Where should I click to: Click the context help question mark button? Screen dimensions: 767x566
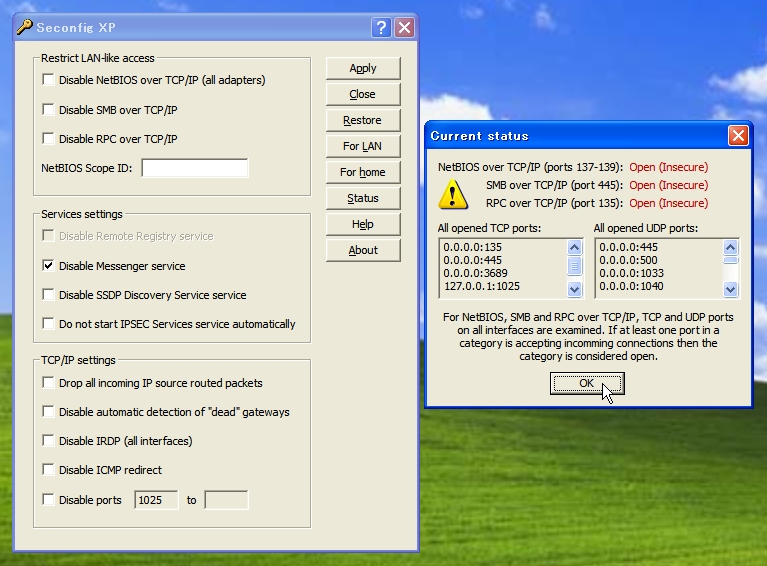click(x=381, y=27)
